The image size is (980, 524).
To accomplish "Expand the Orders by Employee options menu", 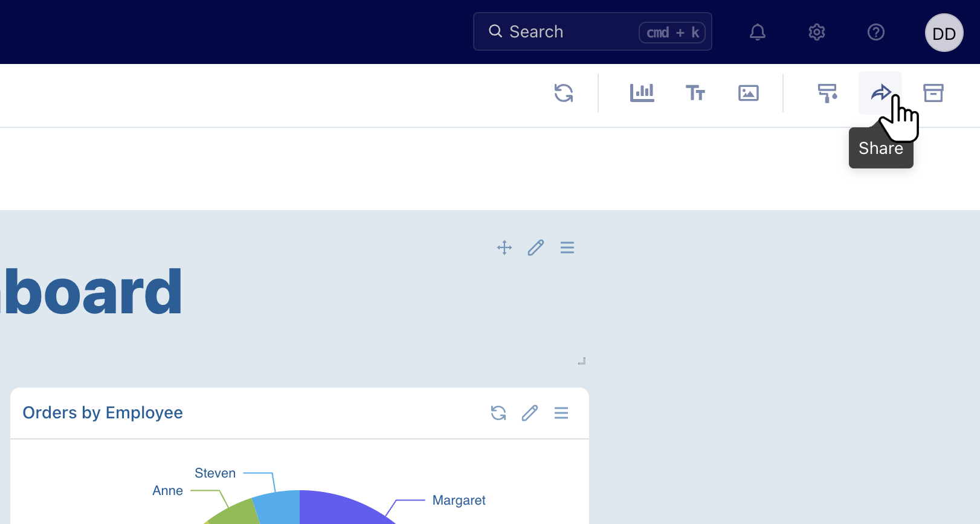I will (561, 413).
